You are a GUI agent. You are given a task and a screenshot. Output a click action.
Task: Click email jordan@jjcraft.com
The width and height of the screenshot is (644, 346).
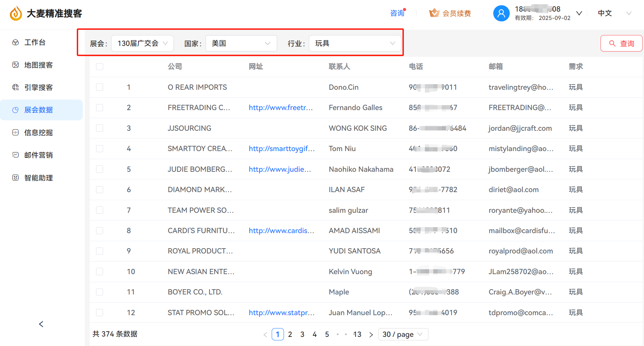tap(520, 128)
